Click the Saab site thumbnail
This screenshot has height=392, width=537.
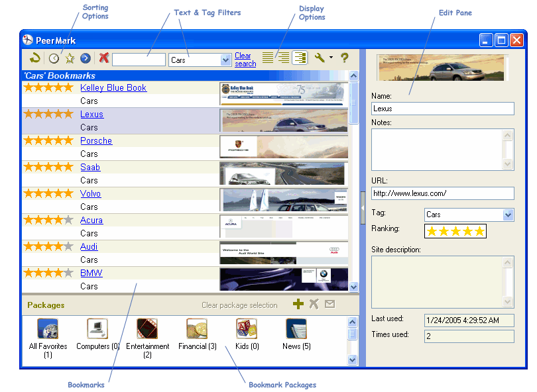coord(284,173)
